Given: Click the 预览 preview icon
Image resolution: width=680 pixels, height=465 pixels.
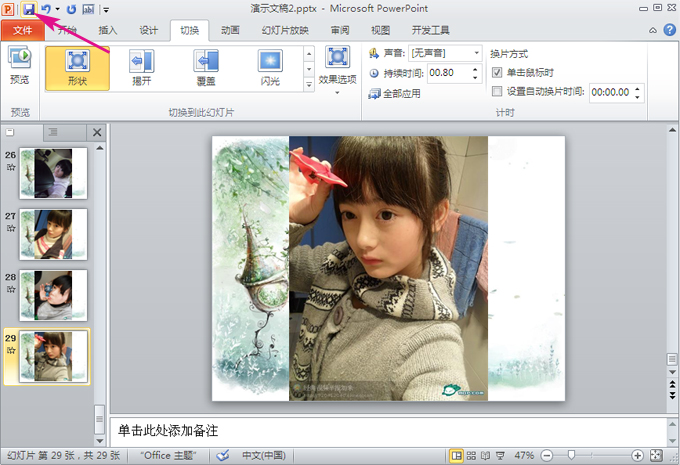Looking at the screenshot, I should 19,66.
